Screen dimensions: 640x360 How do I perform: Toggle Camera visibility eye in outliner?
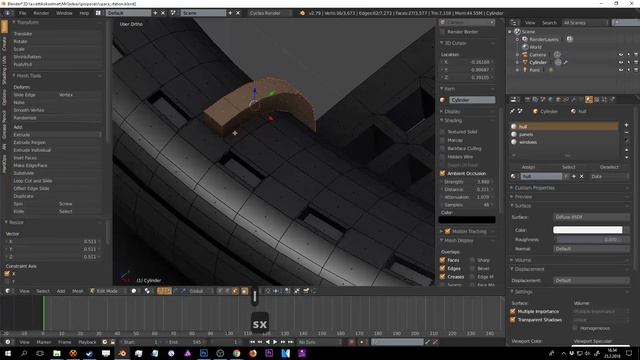pos(621,55)
